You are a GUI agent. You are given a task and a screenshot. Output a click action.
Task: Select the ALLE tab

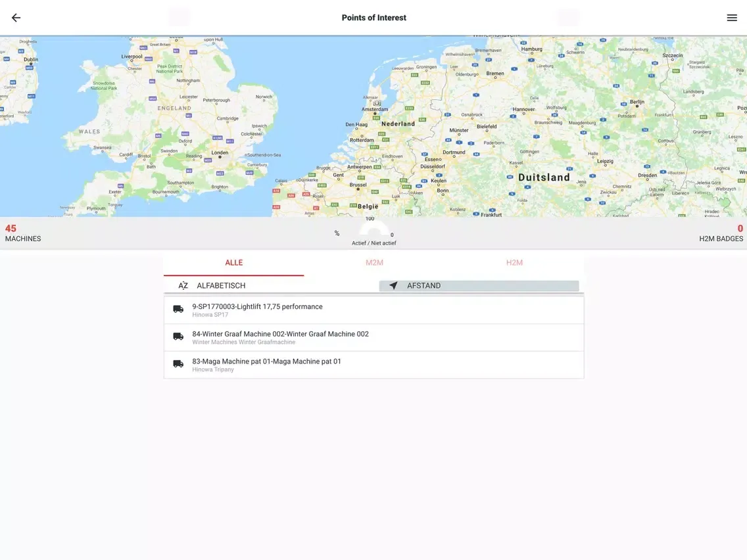234,263
